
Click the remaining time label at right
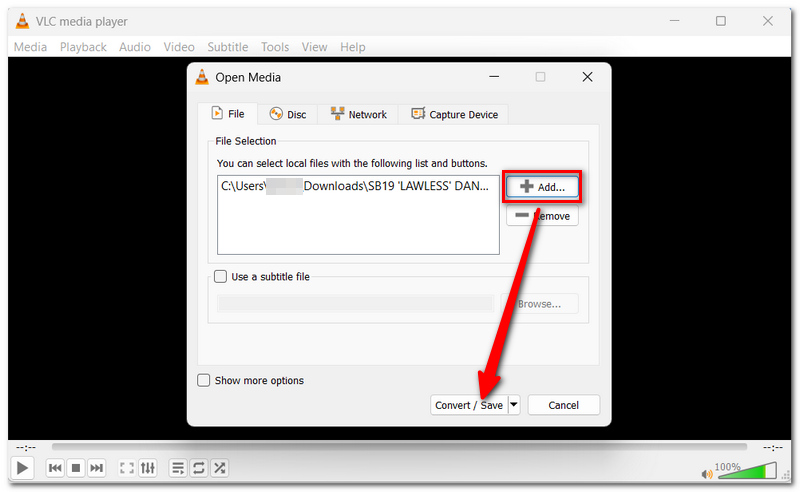[772, 448]
